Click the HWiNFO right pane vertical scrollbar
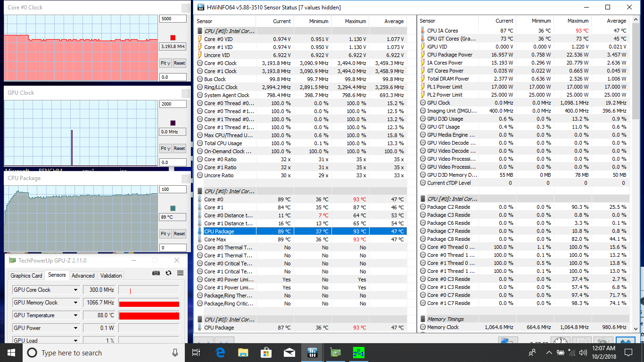 pyautogui.click(x=636, y=174)
